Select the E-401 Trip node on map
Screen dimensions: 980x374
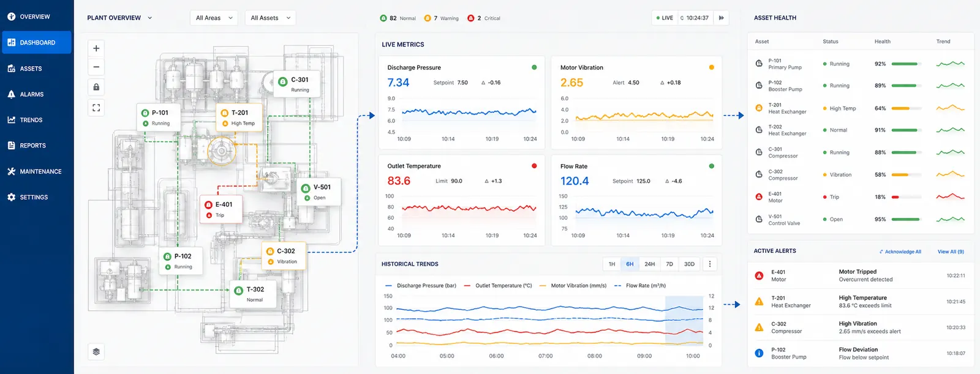(221, 209)
